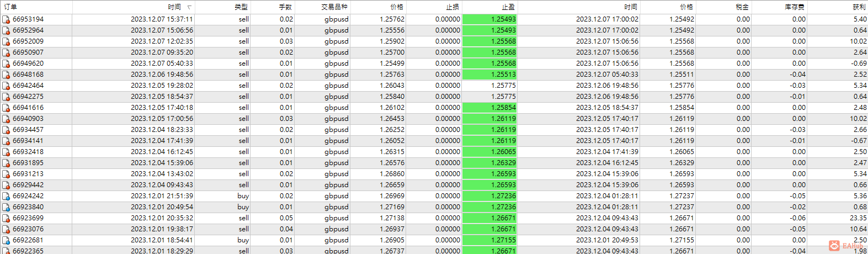
Task: Click gbpusd symbol in order 66942464 row
Action: [x=337, y=86]
